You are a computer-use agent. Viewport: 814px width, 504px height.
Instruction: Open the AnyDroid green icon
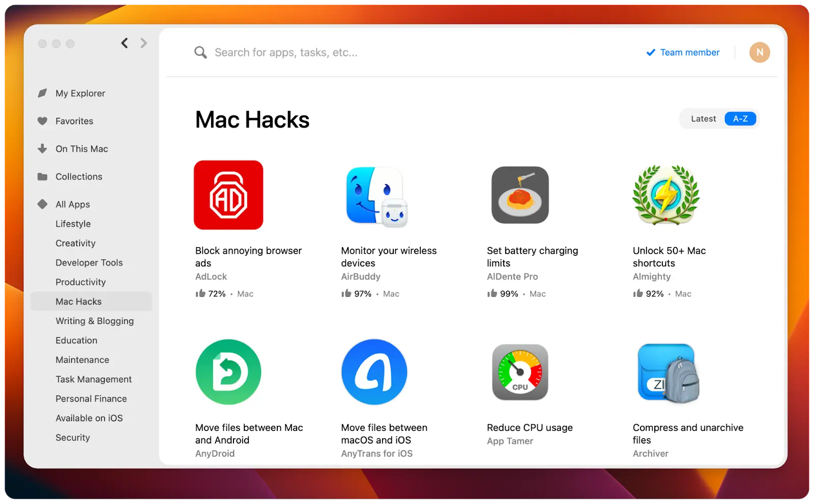point(228,372)
